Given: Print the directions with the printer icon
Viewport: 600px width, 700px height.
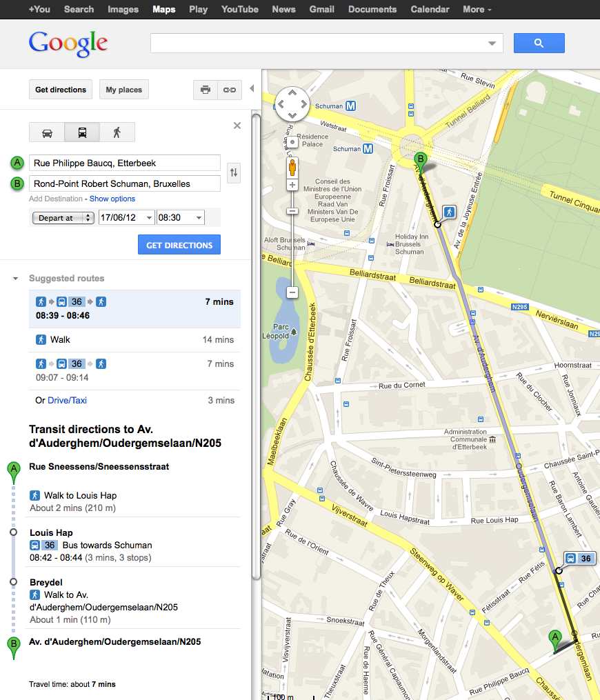Looking at the screenshot, I should click(206, 90).
